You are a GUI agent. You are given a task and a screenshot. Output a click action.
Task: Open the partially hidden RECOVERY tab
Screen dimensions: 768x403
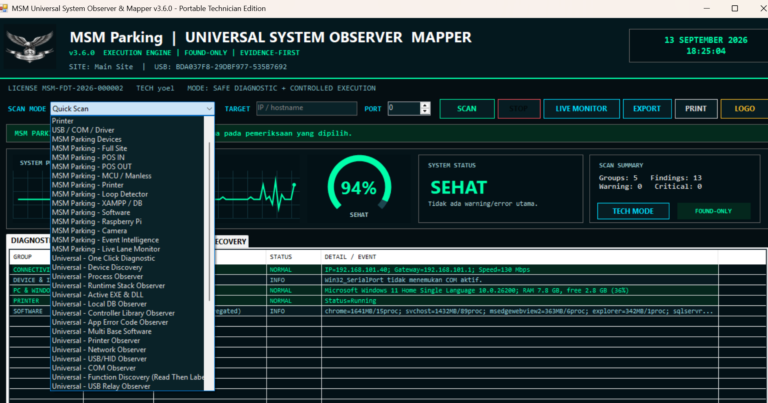[x=231, y=241]
